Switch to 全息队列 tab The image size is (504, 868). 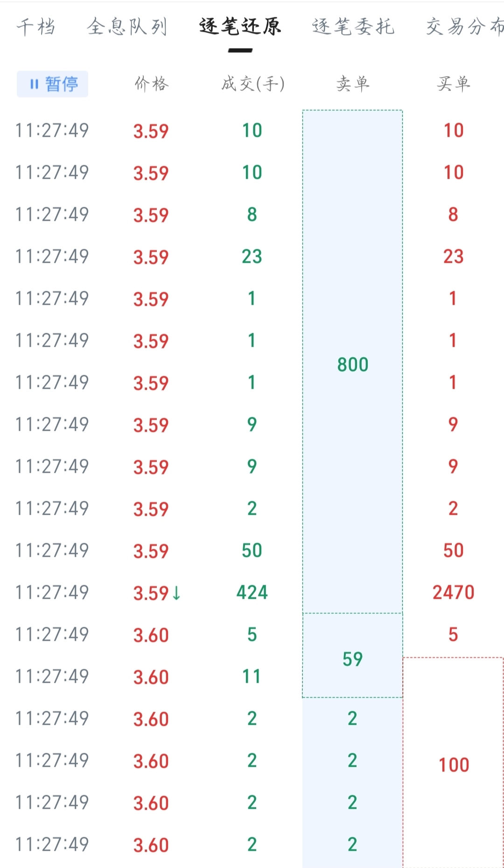point(127,27)
